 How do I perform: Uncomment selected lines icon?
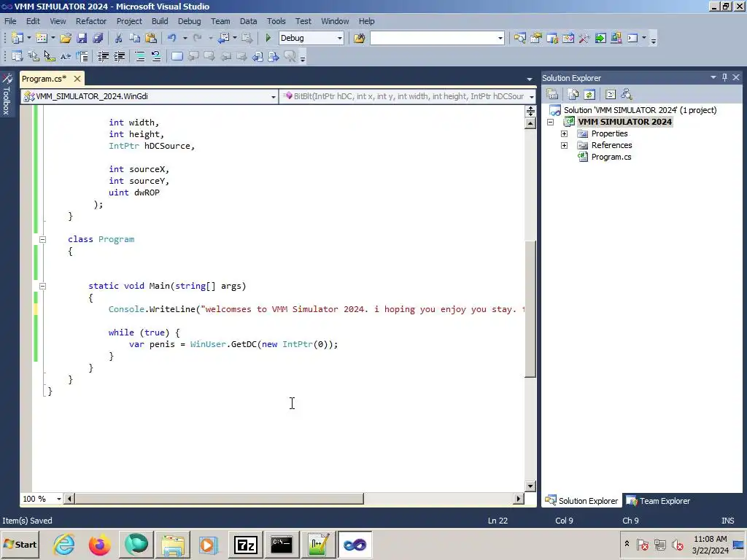[x=156, y=57]
